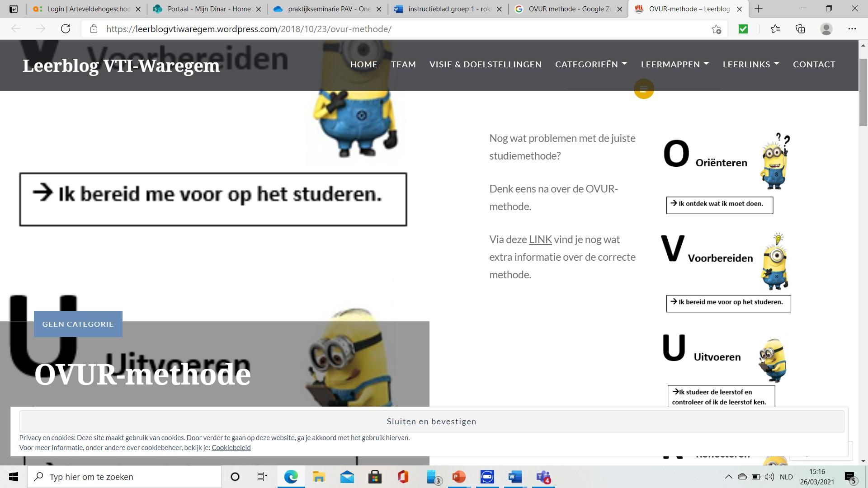868x488 pixels.
Task: Show hidden system tray icons chevron
Action: (728, 477)
